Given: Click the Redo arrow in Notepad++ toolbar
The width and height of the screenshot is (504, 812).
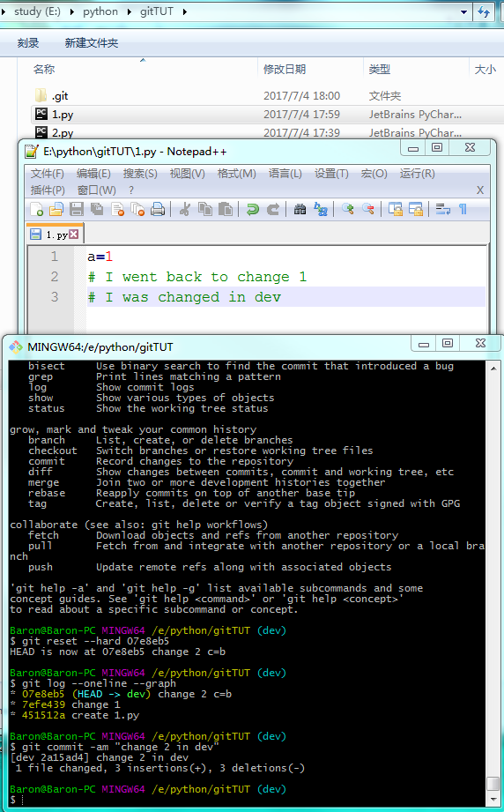Looking at the screenshot, I should pyautogui.click(x=272, y=209).
